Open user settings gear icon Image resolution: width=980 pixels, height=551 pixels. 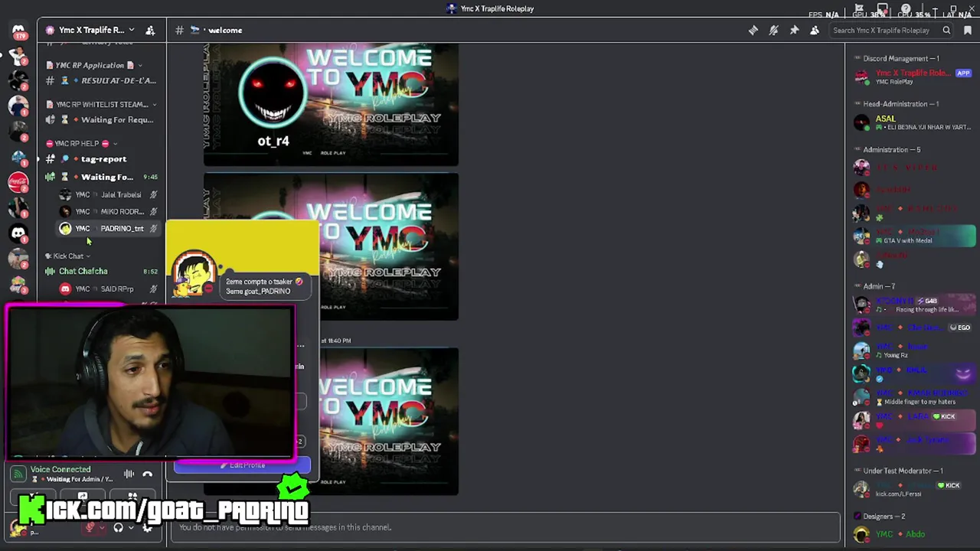point(148,527)
